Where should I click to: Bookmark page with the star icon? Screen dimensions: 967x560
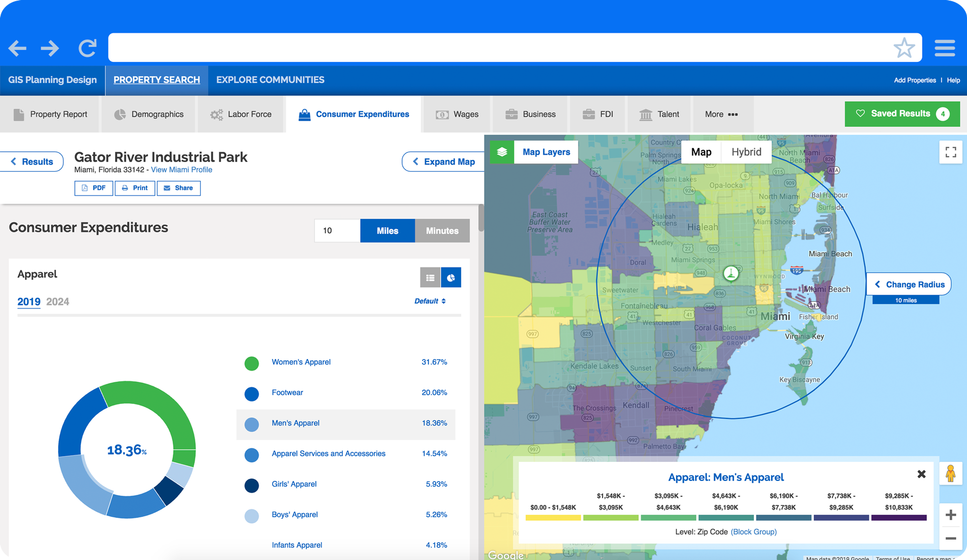904,48
